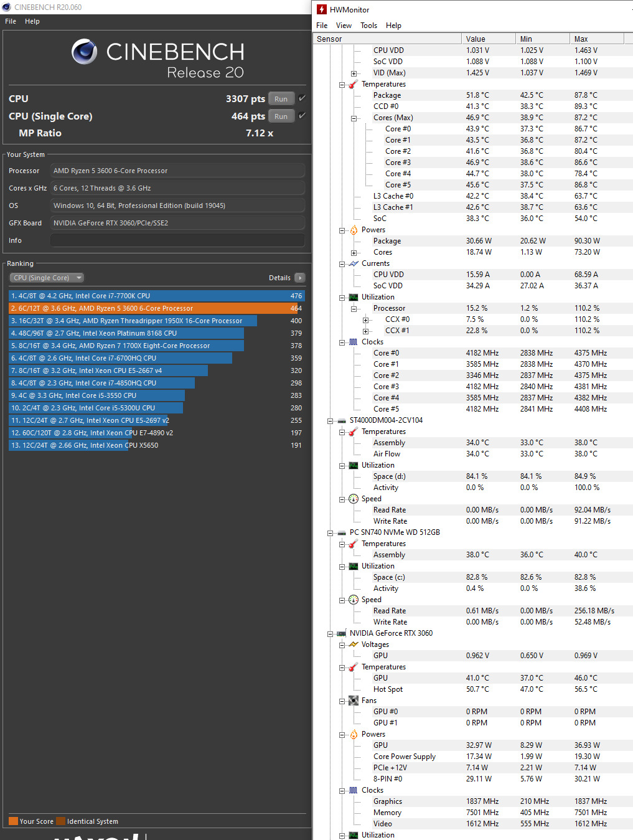Toggle the CPU test checkbox

[302, 98]
